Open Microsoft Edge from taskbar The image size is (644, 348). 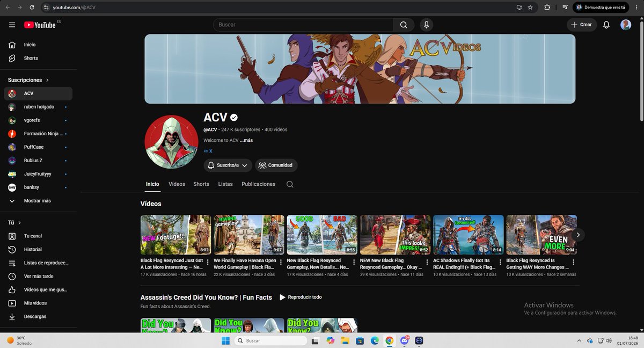375,340
